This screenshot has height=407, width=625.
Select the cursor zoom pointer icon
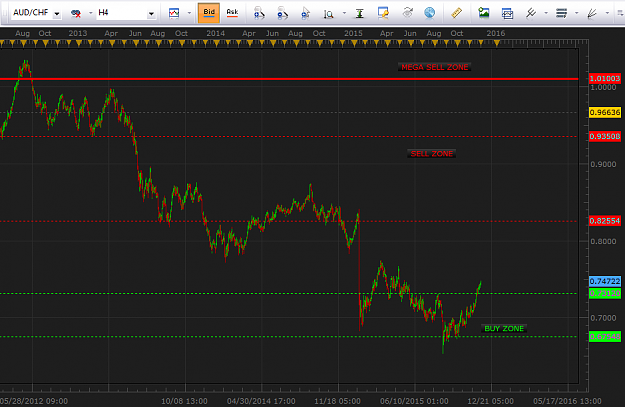pos(305,13)
